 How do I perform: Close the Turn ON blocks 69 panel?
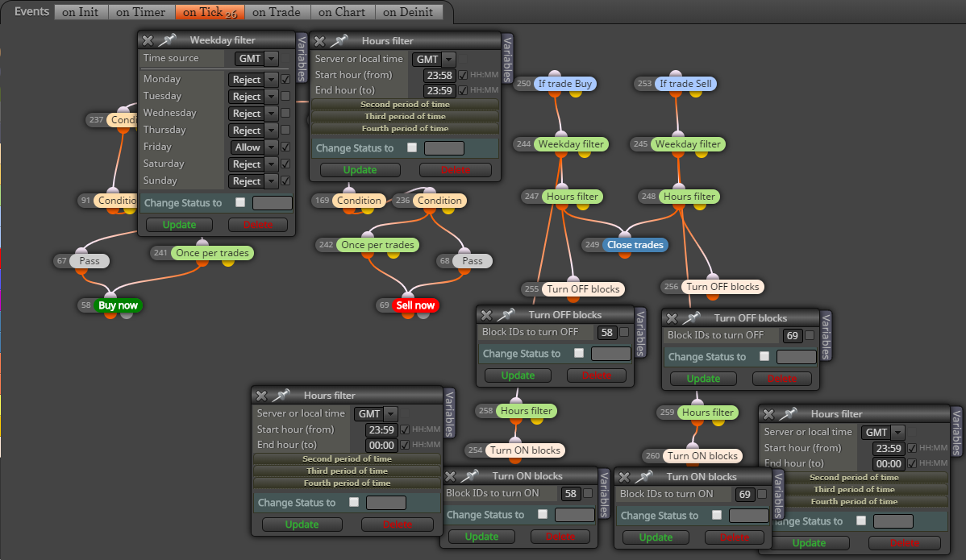click(x=625, y=477)
